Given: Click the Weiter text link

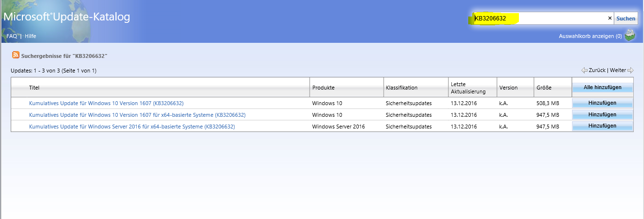Looking at the screenshot, I should (x=618, y=70).
